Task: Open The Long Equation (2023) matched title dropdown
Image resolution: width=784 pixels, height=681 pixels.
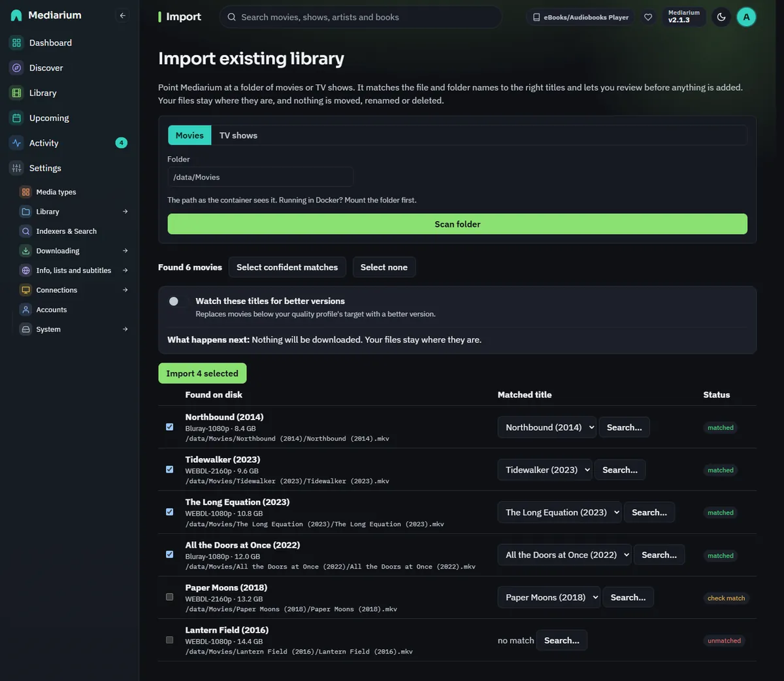Action: tap(559, 512)
